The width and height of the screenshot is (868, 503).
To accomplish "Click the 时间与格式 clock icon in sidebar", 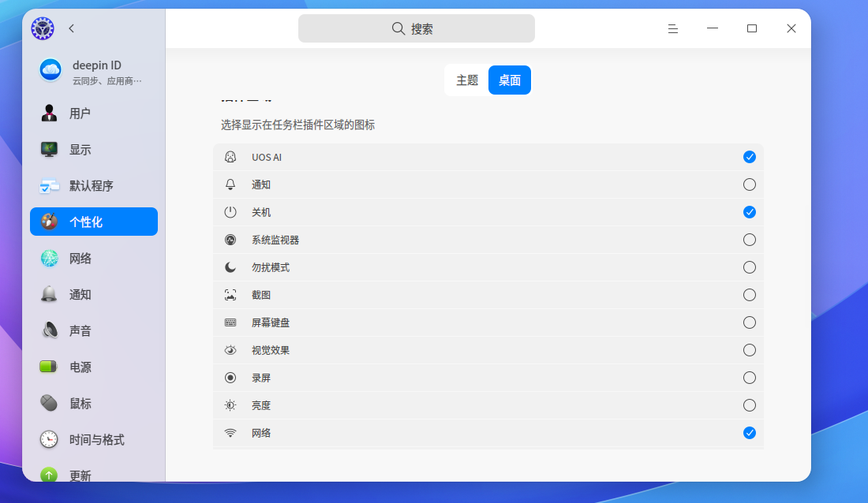I will point(49,440).
